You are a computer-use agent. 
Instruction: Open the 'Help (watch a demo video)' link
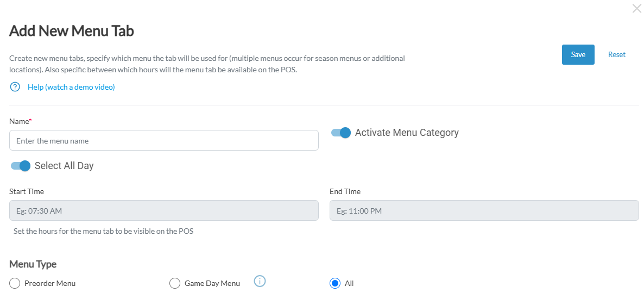[71, 87]
